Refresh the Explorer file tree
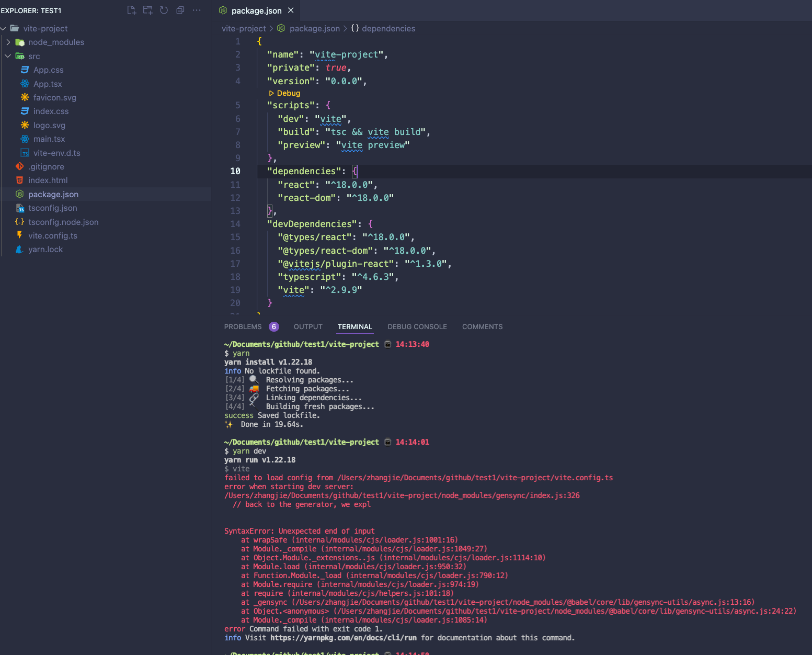Image resolution: width=812 pixels, height=655 pixels. 164,10
